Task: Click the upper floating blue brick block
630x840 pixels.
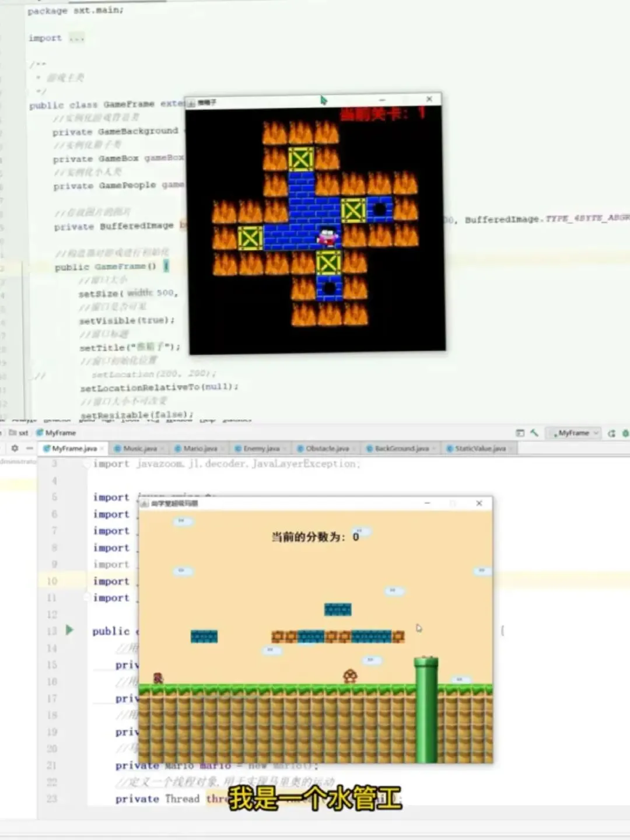Action: point(338,610)
